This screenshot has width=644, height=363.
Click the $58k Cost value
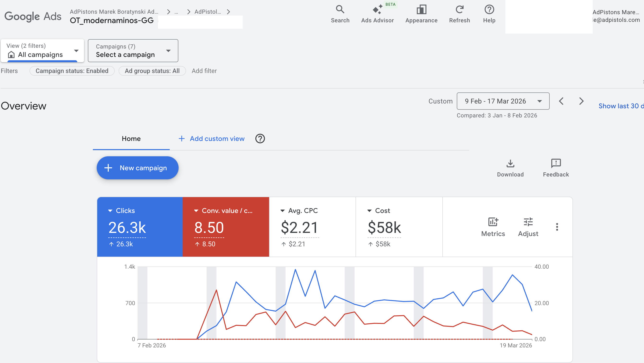(384, 228)
